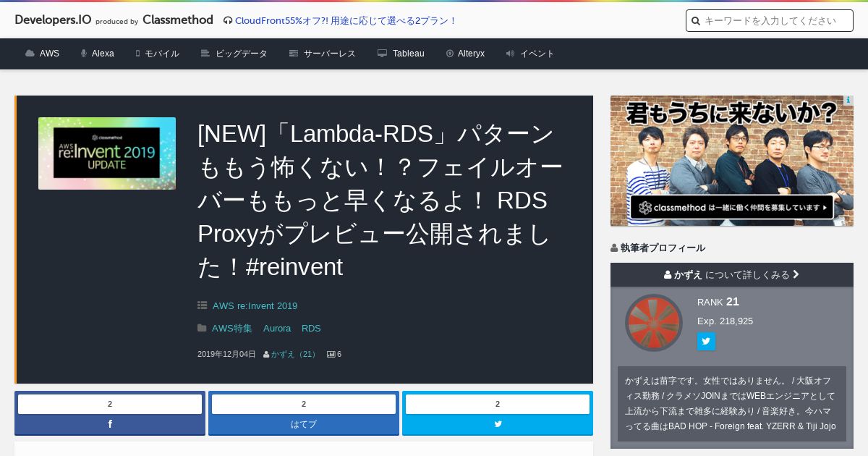The image size is (868, 456).
Task: Open the ビッグデータ navigation menu item
Action: pos(234,54)
